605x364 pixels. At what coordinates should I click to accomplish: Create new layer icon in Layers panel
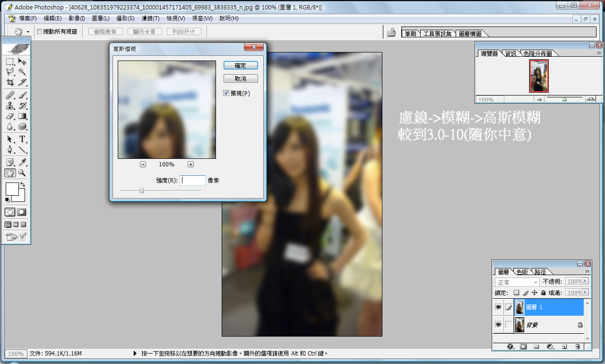coord(564,347)
